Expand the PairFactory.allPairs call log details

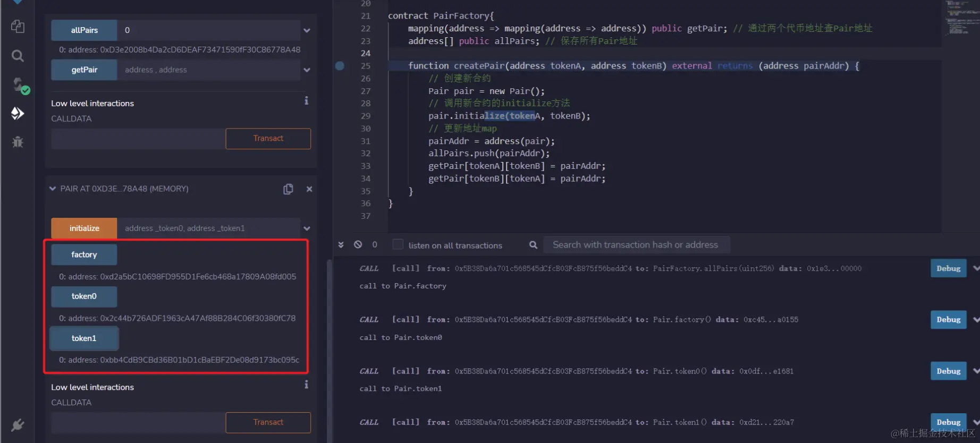(x=976, y=268)
